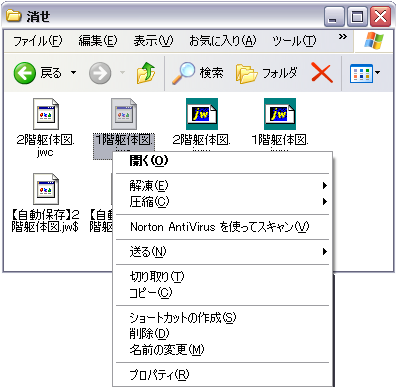Expand the 送る(N) submenu arrow
The image size is (397, 387).
[325, 252]
